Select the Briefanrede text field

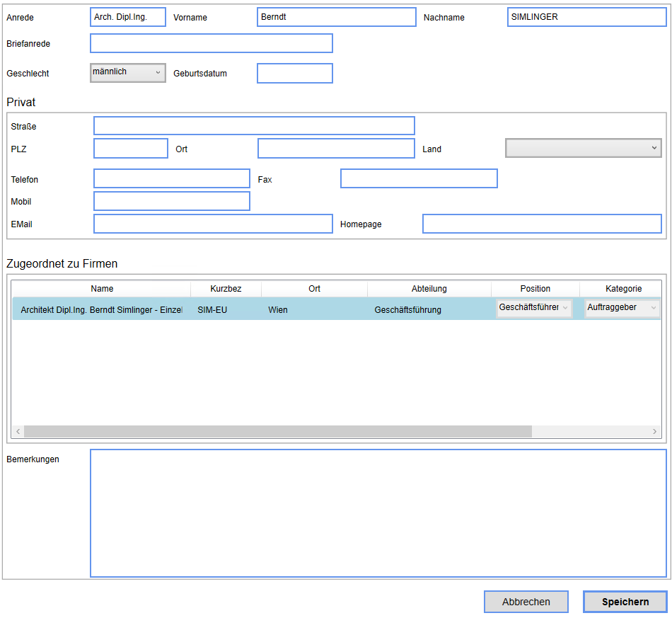[x=211, y=43]
